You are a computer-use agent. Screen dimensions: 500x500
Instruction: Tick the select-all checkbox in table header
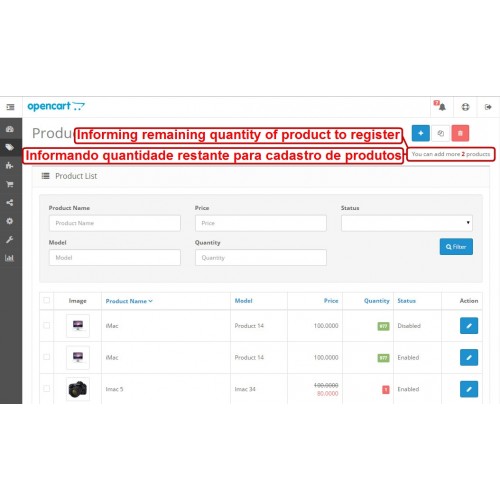point(47,300)
